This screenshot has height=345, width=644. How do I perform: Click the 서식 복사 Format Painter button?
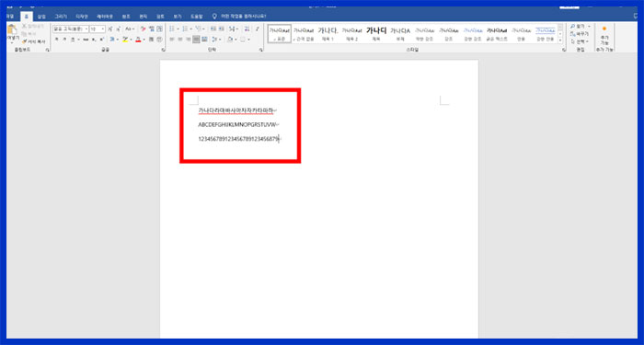click(x=34, y=41)
